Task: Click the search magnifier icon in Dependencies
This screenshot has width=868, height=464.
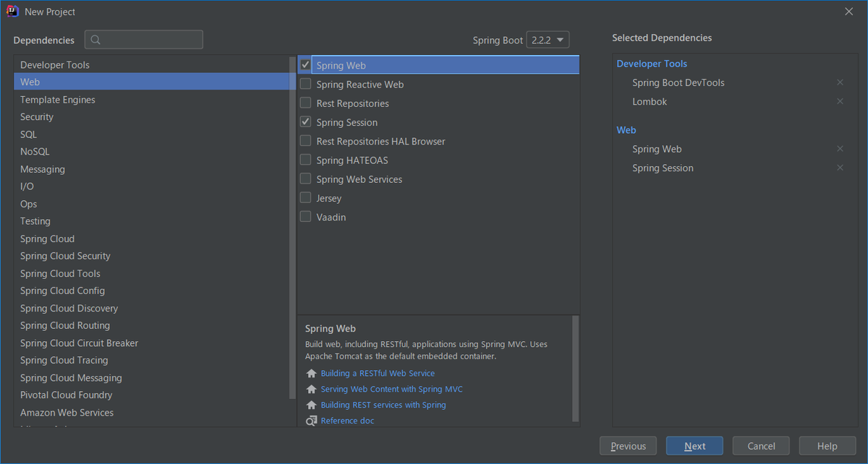Action: (95, 40)
